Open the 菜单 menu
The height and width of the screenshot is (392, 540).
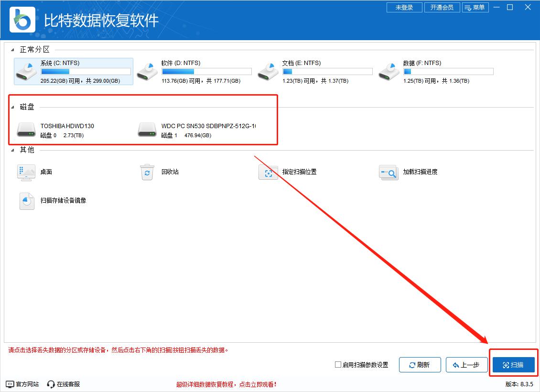[x=475, y=8]
